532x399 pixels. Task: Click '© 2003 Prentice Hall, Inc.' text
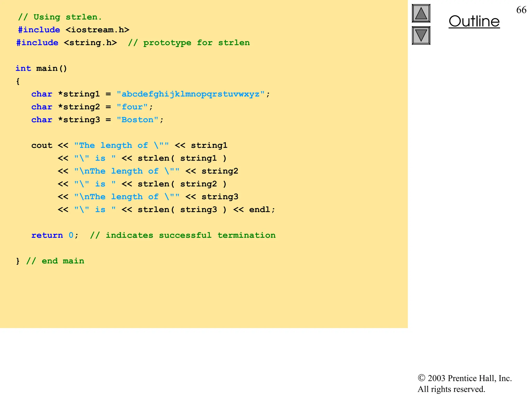465,378
